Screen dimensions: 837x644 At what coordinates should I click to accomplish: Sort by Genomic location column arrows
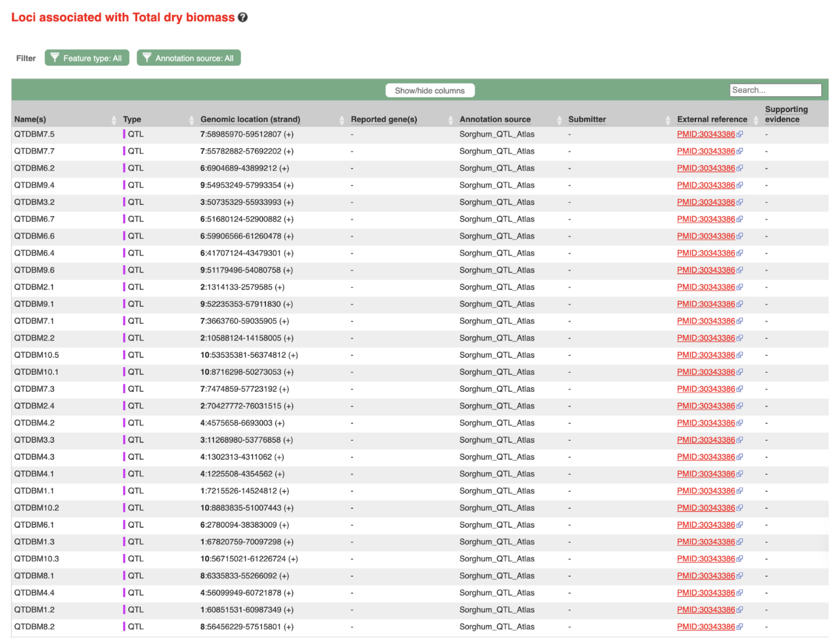pyautogui.click(x=342, y=120)
